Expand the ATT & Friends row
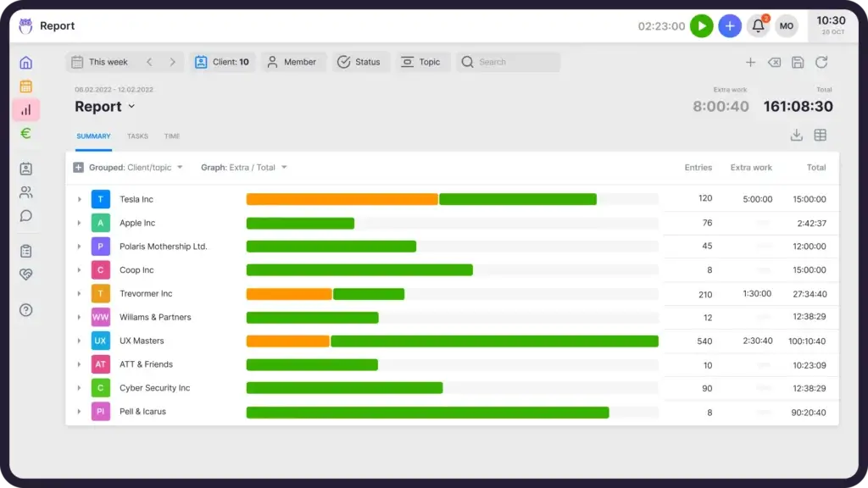This screenshot has width=868, height=488. (x=79, y=364)
